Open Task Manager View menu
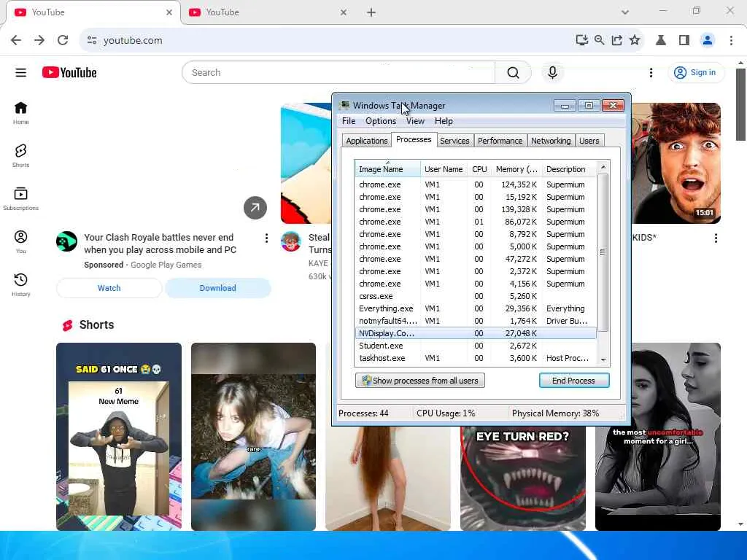 [x=415, y=121]
